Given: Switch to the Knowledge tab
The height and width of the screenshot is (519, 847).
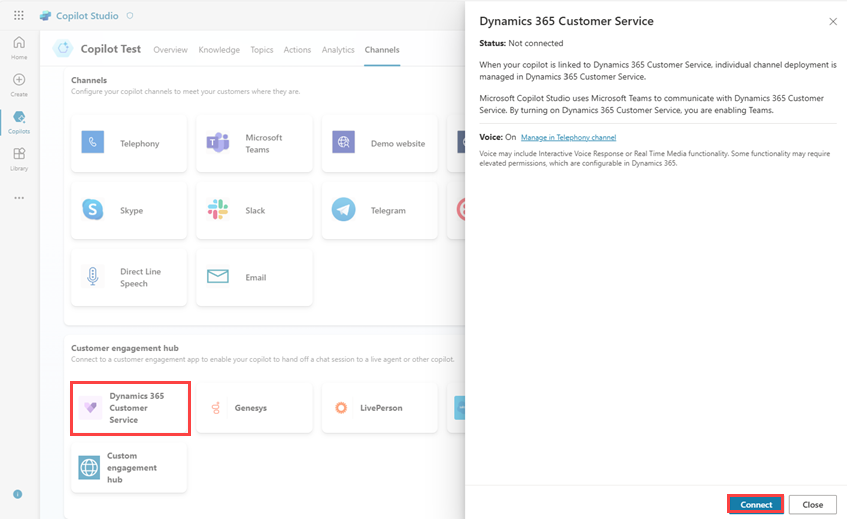Looking at the screenshot, I should point(219,50).
